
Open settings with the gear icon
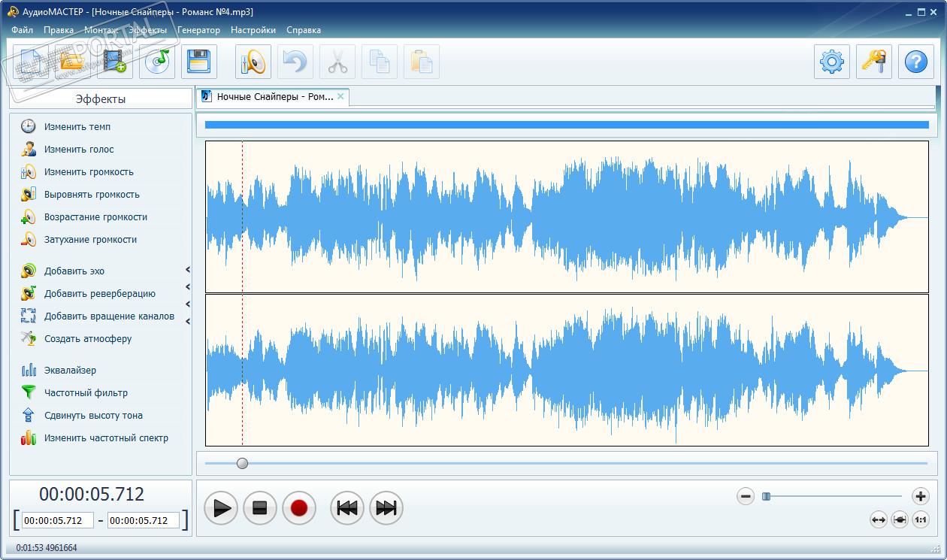pos(832,62)
